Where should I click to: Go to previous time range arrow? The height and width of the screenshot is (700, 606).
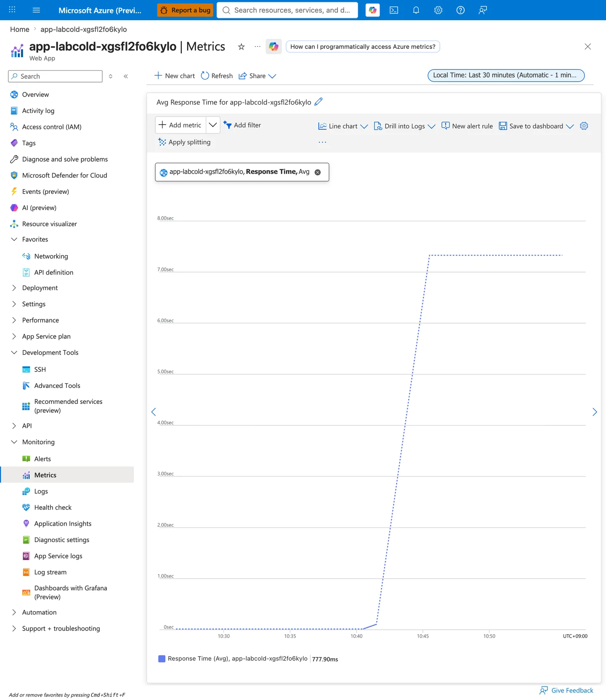coord(154,412)
